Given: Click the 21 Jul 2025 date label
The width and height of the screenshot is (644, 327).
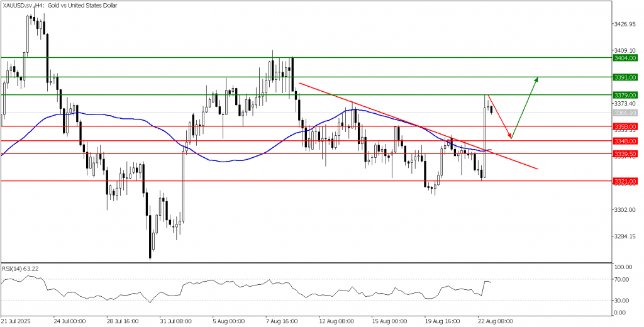Looking at the screenshot, I should coord(15,321).
